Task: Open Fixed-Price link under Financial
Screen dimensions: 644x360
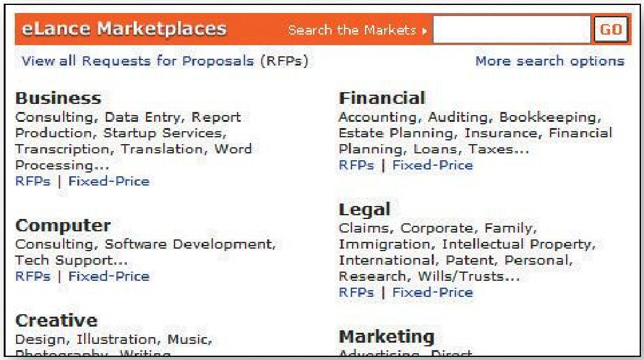Action: pos(432,165)
